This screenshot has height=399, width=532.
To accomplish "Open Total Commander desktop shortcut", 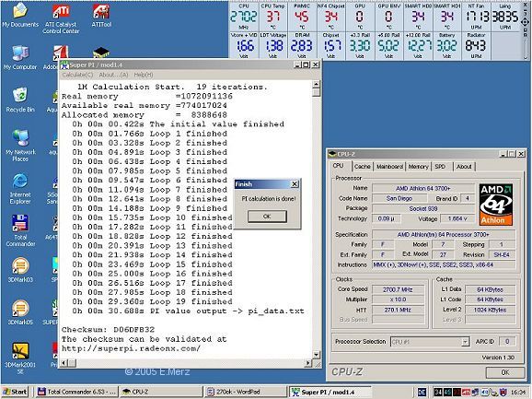I will (20, 231).
